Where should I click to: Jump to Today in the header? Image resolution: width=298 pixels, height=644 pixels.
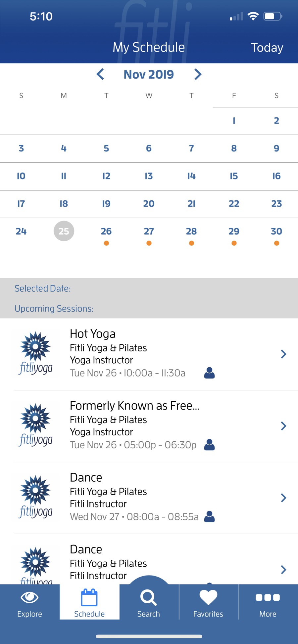pyautogui.click(x=267, y=48)
